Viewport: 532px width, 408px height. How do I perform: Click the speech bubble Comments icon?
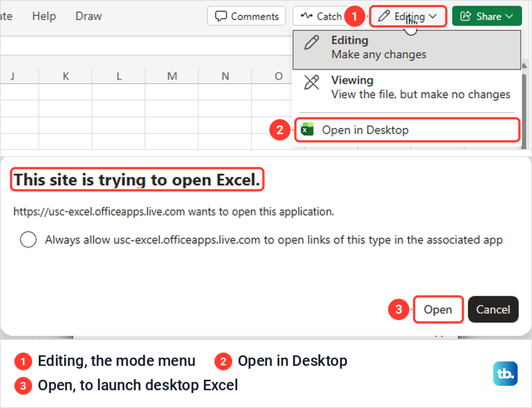coord(221,16)
